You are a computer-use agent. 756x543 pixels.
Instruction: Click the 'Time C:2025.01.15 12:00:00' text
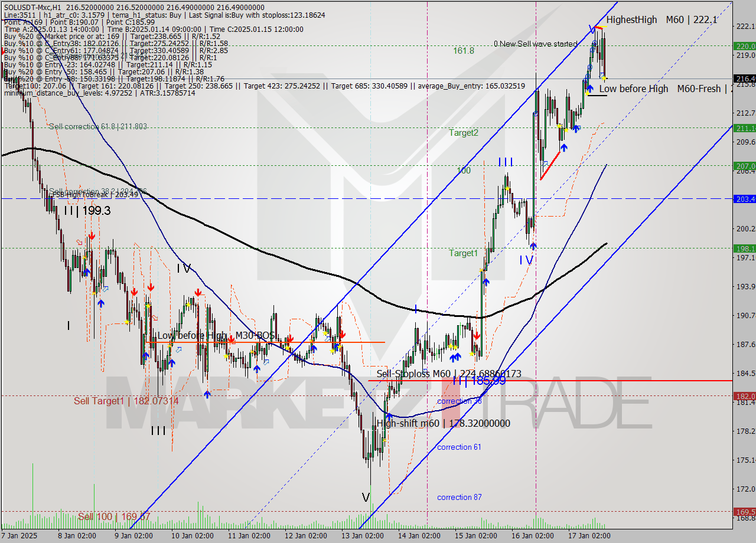(256, 29)
